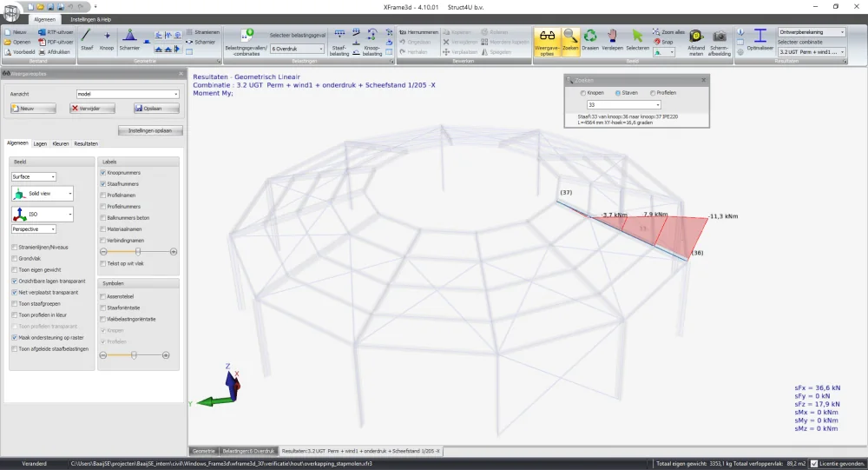
Task: Disable Niet verplaatst transparant
Action: [x=15, y=292]
